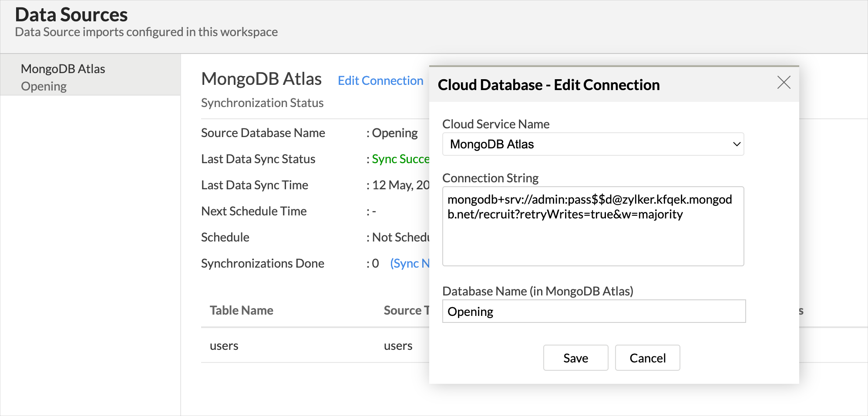Cancel the connection edit
The image size is (868, 416).
click(x=647, y=358)
